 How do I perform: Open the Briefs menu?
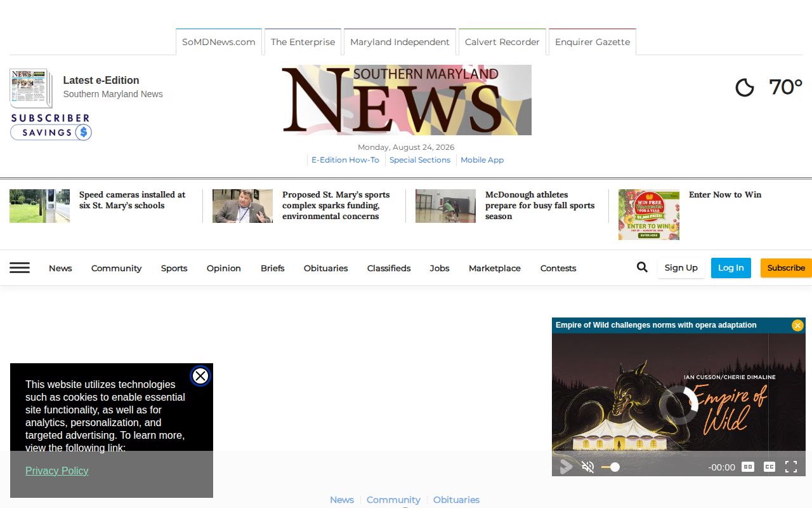click(x=272, y=268)
